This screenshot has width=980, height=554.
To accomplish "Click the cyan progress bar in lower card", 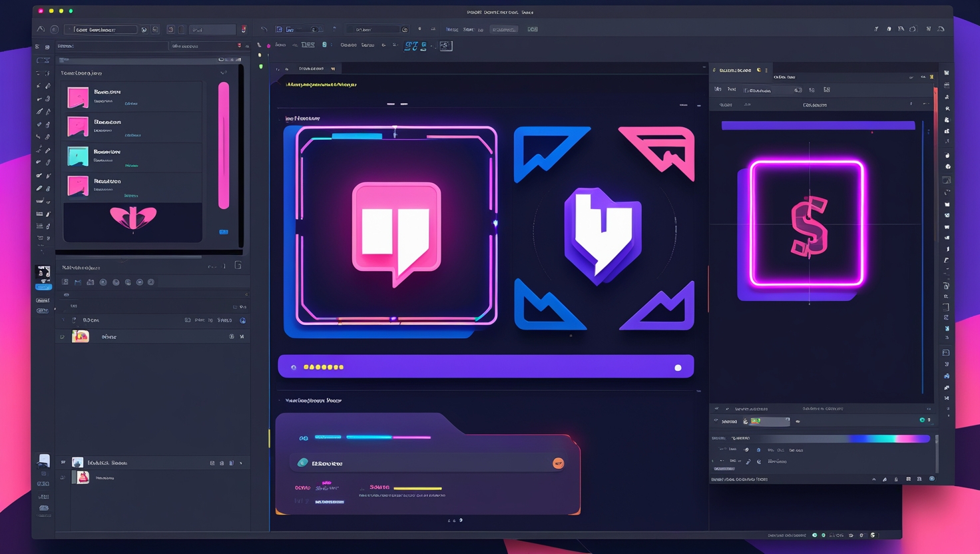I will (x=369, y=437).
